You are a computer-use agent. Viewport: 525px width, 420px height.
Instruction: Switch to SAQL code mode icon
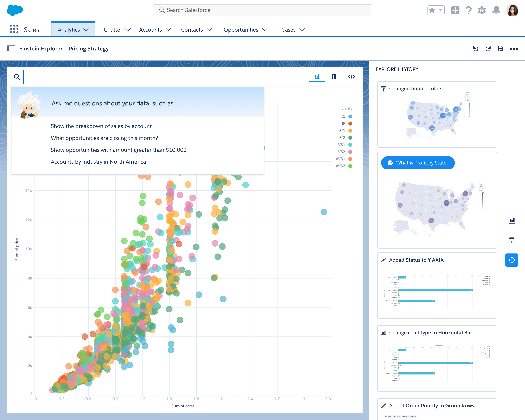pos(351,77)
